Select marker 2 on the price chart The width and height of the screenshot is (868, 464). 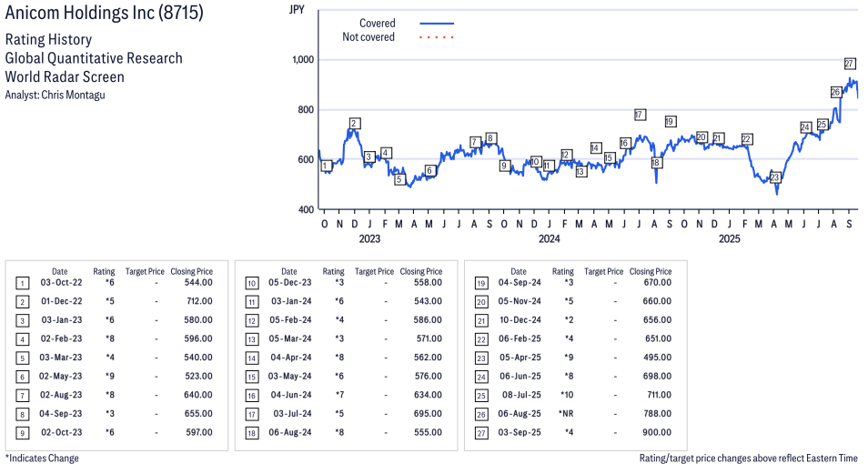pos(354,124)
